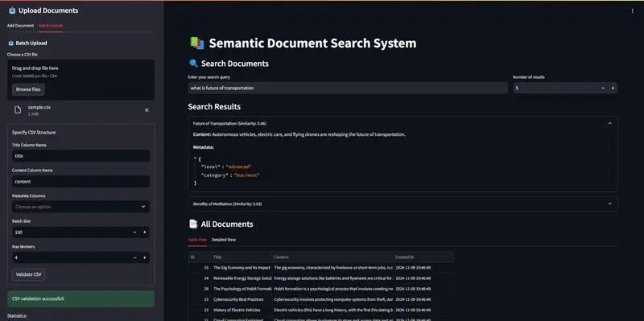
Task: Open the Table View tab
Action: pos(197,240)
